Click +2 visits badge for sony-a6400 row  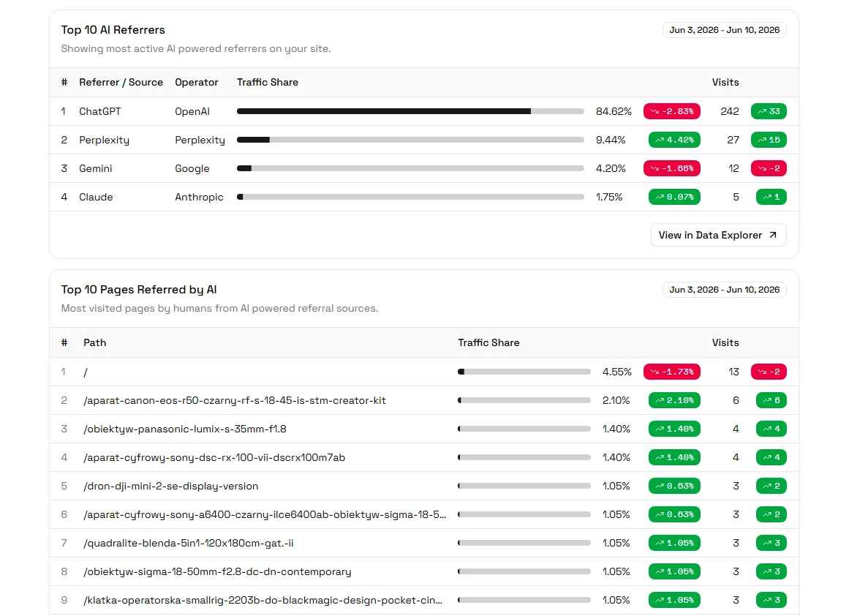point(771,514)
